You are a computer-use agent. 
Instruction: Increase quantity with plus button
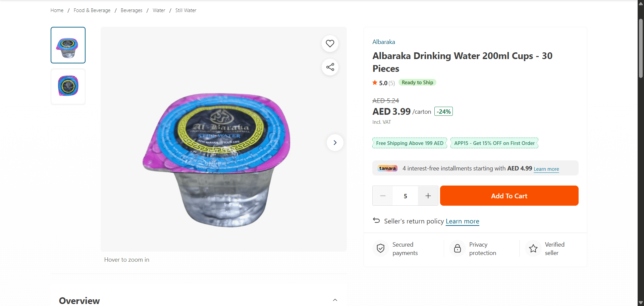428,196
